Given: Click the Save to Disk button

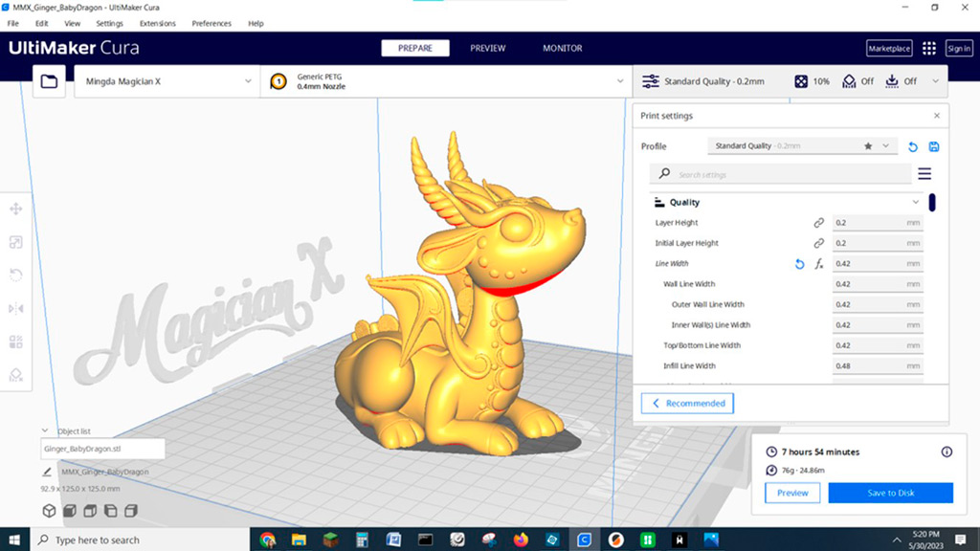Looking at the screenshot, I should (890, 493).
